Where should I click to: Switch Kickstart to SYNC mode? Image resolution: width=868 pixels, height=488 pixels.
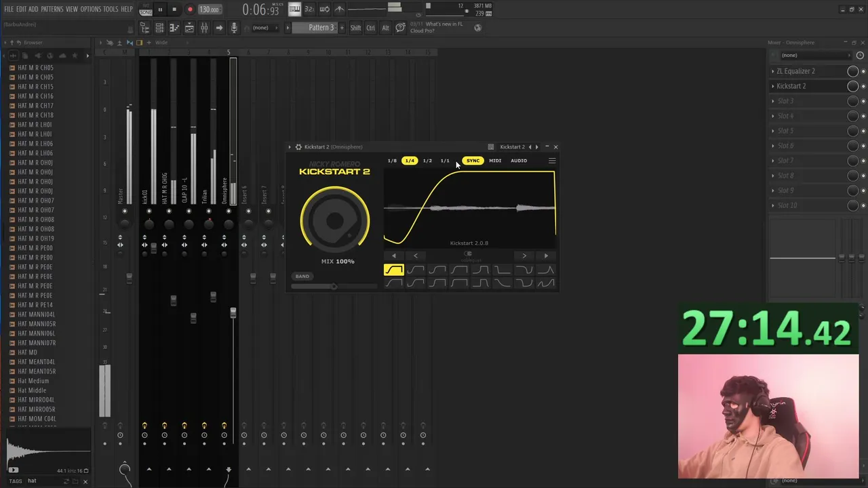[x=473, y=161]
